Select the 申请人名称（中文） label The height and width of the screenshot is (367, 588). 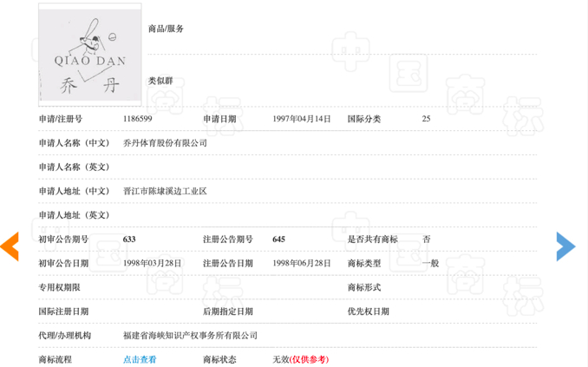click(x=75, y=143)
